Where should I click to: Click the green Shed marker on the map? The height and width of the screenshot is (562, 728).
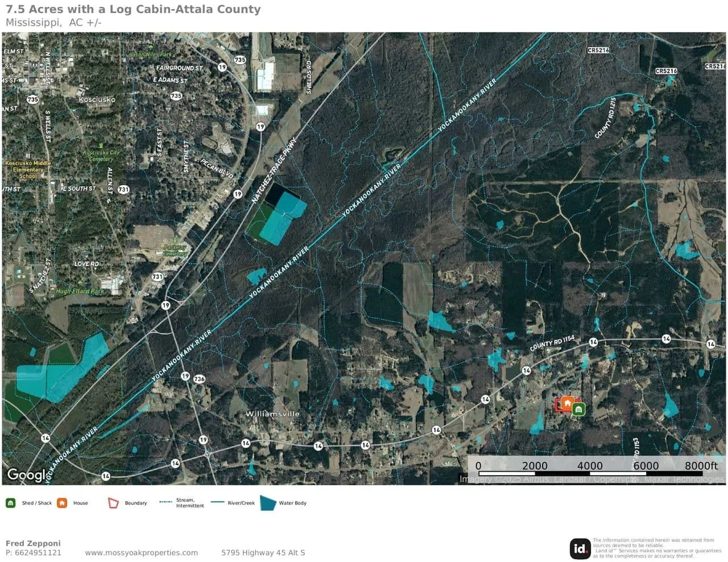pyautogui.click(x=578, y=409)
